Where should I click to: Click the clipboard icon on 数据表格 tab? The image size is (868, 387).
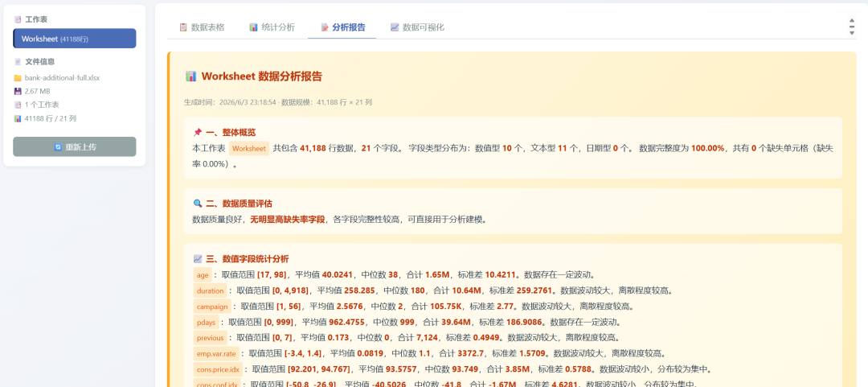click(x=183, y=27)
